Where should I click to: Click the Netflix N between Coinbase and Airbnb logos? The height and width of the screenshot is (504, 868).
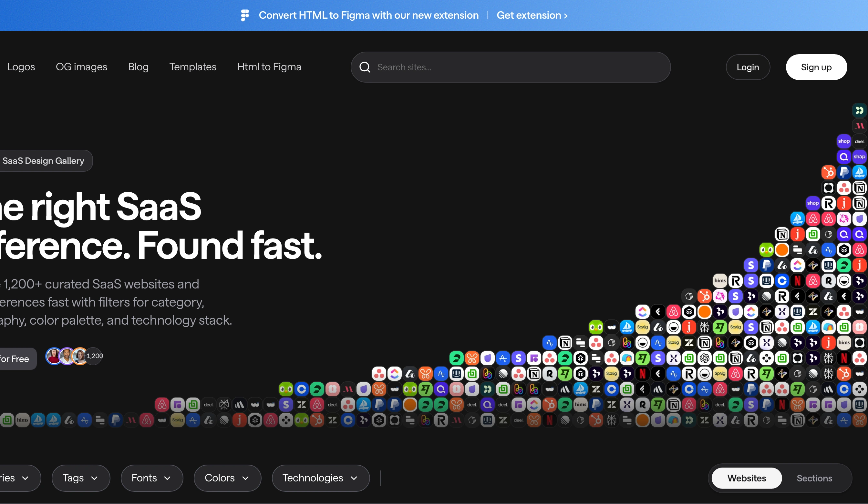(x=797, y=281)
